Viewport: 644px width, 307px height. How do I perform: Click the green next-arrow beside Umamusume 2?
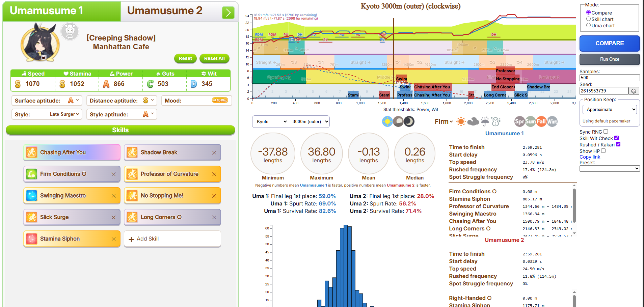228,12
